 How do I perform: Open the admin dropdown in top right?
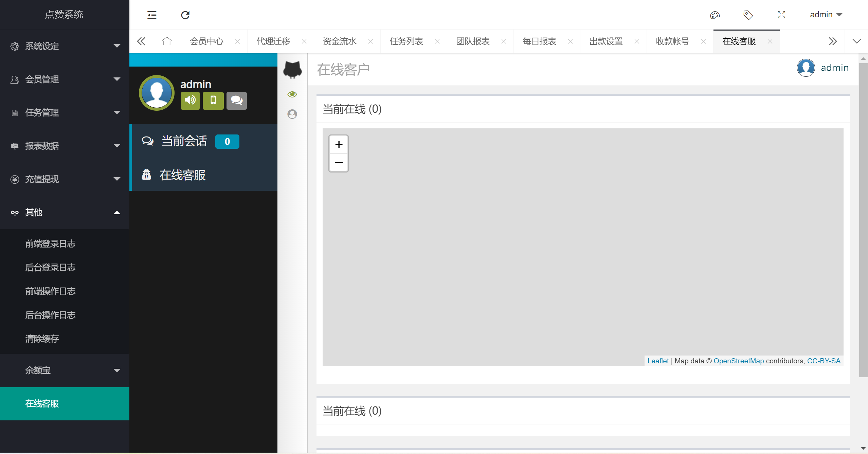point(826,15)
